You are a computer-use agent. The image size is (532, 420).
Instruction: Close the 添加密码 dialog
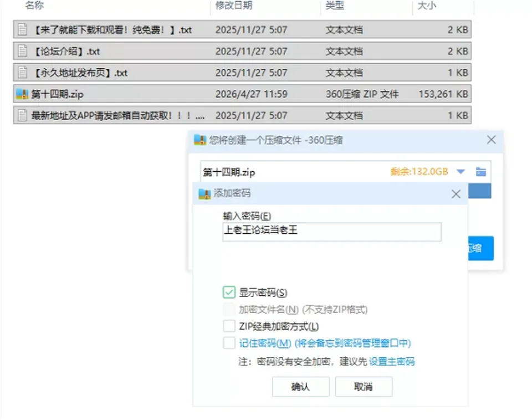456,194
